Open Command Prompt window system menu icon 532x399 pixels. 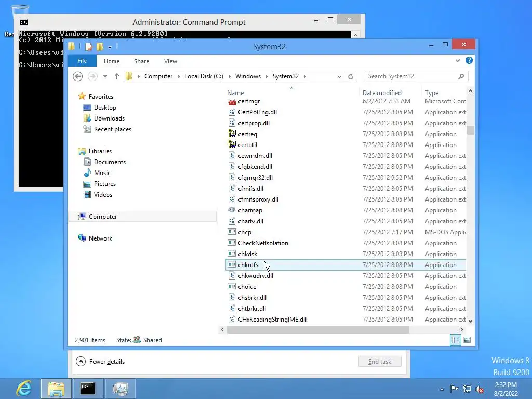pos(24,22)
